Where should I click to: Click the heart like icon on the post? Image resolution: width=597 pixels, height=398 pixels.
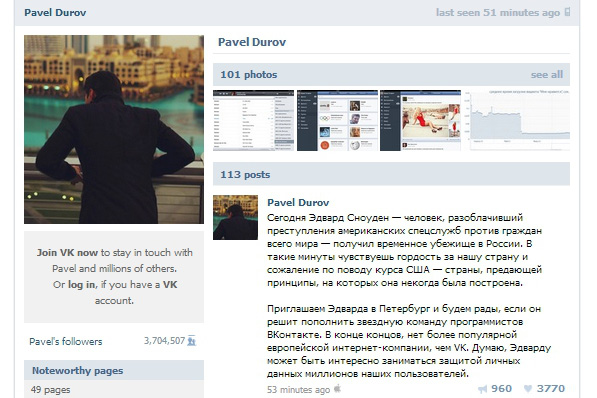(528, 388)
